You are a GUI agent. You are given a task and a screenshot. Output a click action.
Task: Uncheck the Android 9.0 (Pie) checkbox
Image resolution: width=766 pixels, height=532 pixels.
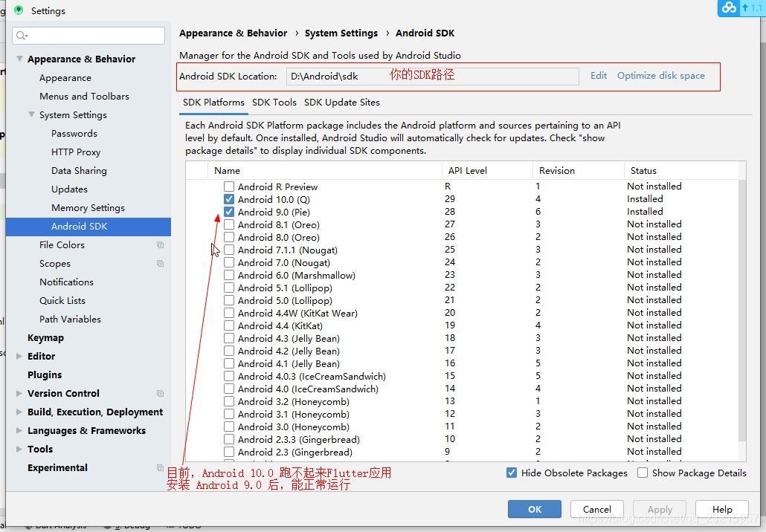click(228, 212)
